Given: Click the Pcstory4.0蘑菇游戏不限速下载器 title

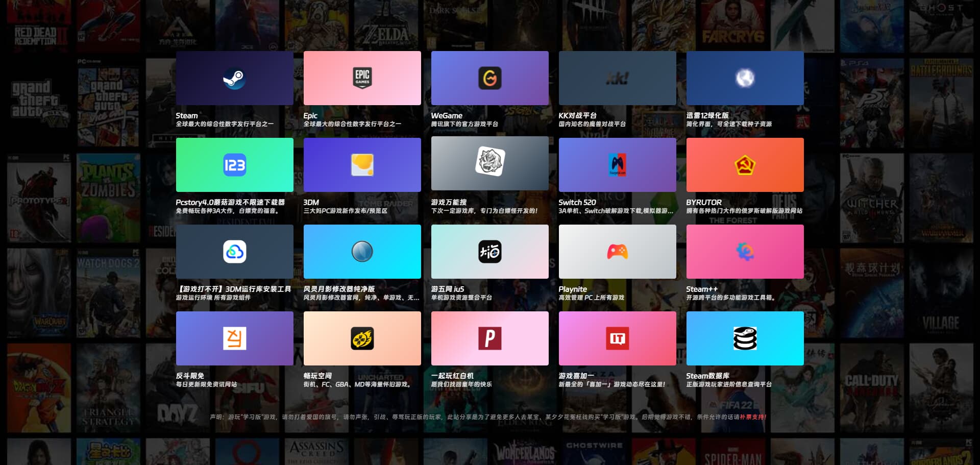Looking at the screenshot, I should tap(230, 203).
